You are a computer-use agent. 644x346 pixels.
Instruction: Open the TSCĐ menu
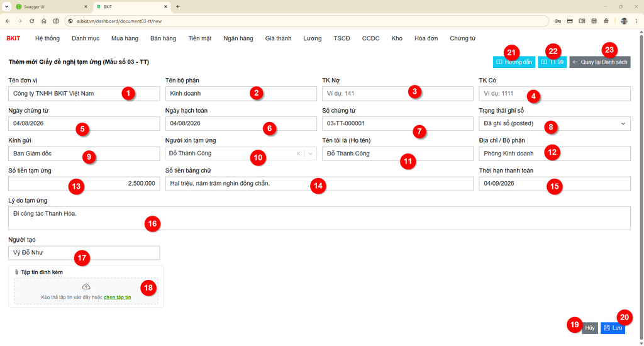click(x=341, y=38)
